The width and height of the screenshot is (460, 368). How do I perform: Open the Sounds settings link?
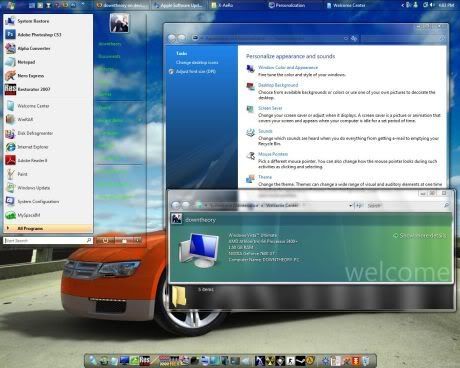click(x=265, y=131)
